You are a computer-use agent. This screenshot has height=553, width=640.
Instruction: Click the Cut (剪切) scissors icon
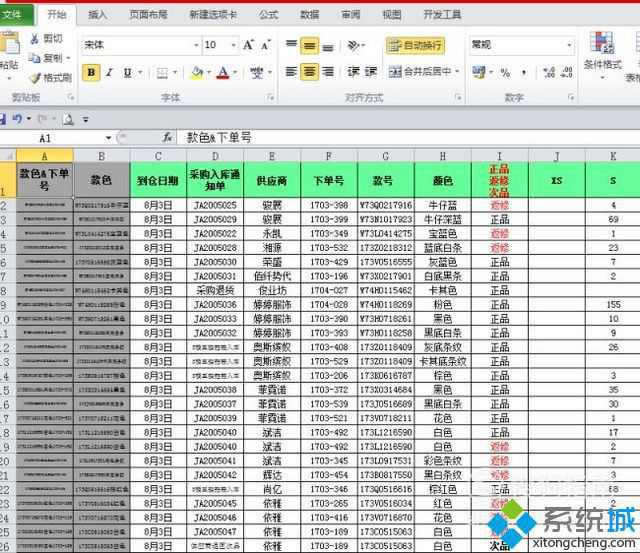pos(35,39)
